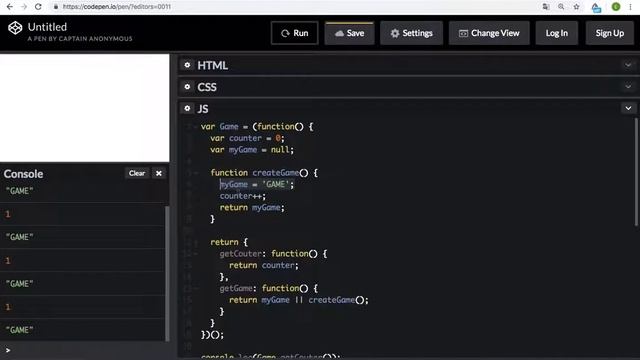Image resolution: width=640 pixels, height=360 pixels.
Task: Click the HTML panel title
Action: click(213, 65)
